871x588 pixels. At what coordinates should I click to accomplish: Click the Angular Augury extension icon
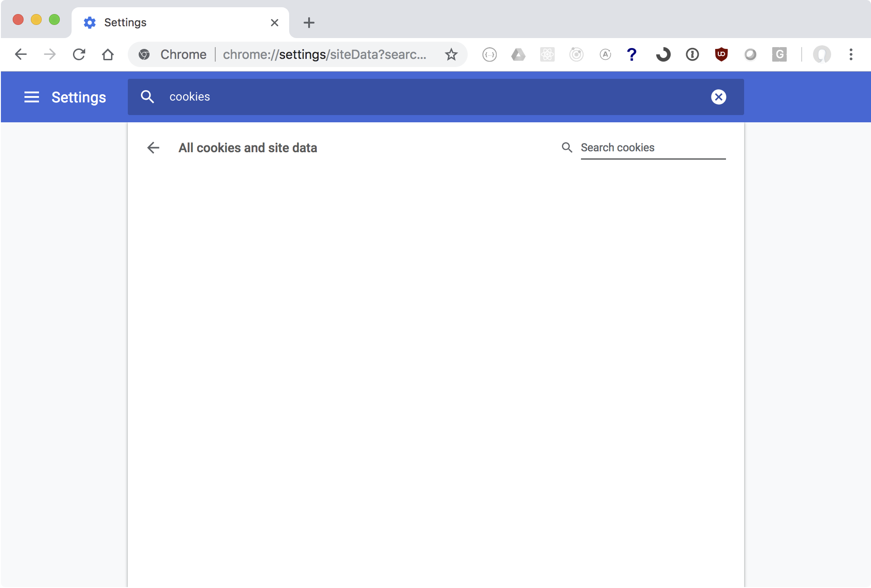click(605, 55)
